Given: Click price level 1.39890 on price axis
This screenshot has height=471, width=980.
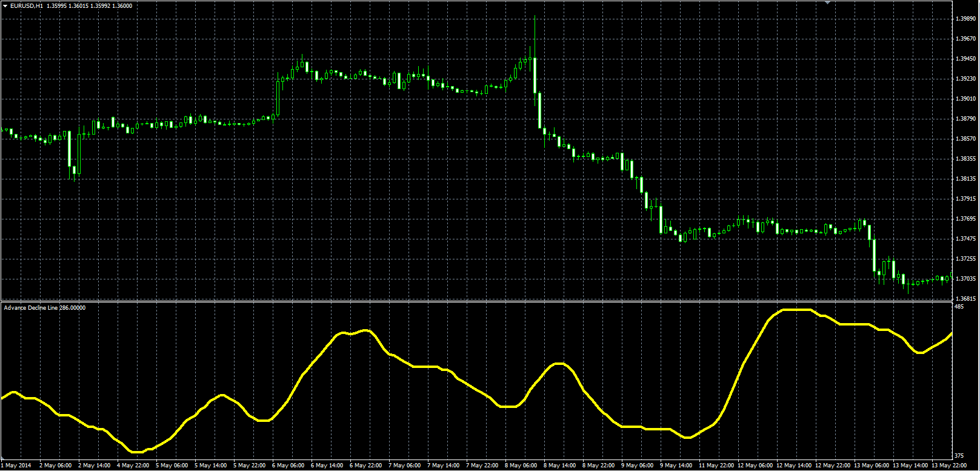Looking at the screenshot, I should 965,19.
